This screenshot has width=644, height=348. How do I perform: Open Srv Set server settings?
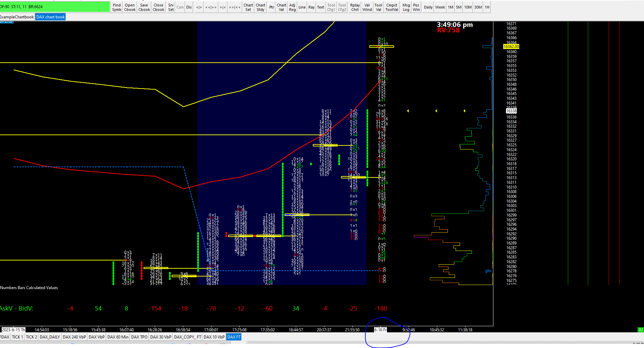coord(171,7)
